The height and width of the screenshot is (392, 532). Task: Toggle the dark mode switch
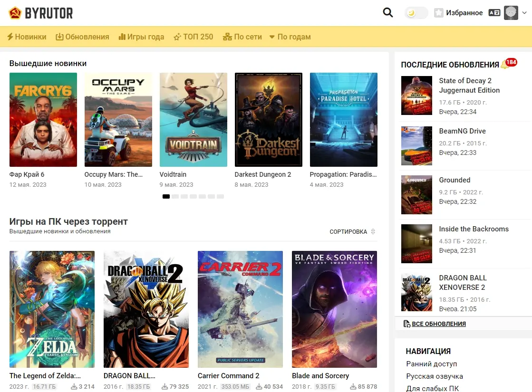[x=416, y=13]
